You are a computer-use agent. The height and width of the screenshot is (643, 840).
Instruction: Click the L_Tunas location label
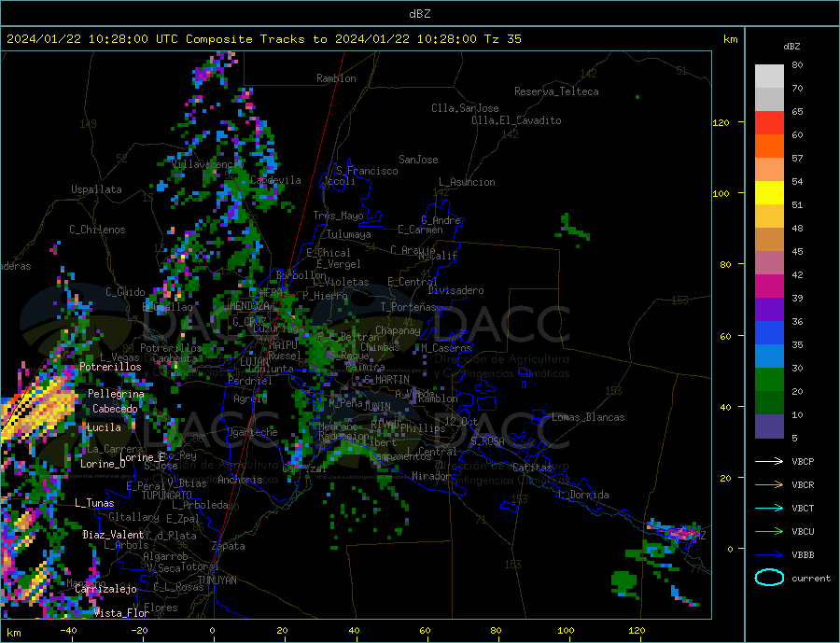click(x=94, y=503)
